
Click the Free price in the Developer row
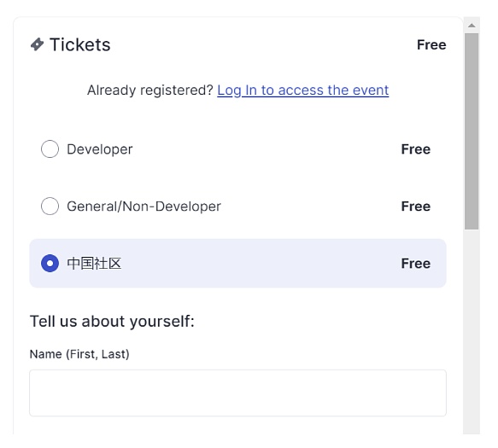point(416,149)
